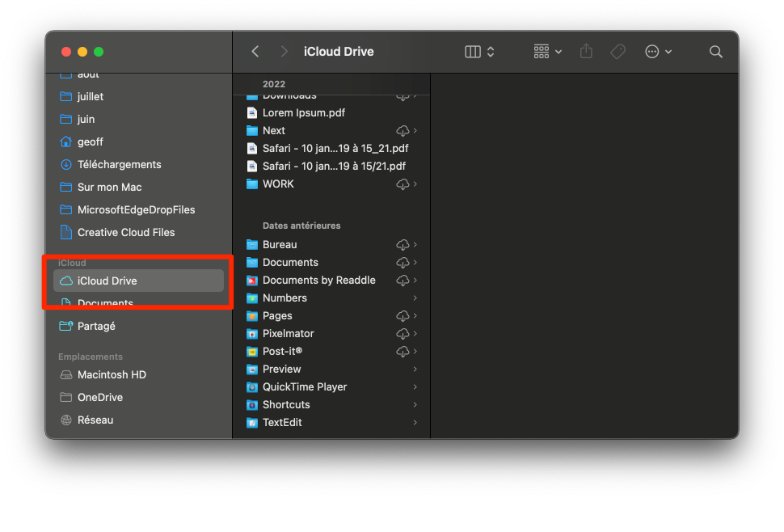Download Post-it® folder via cloud icon
This screenshot has height=532, width=784.
(403, 352)
